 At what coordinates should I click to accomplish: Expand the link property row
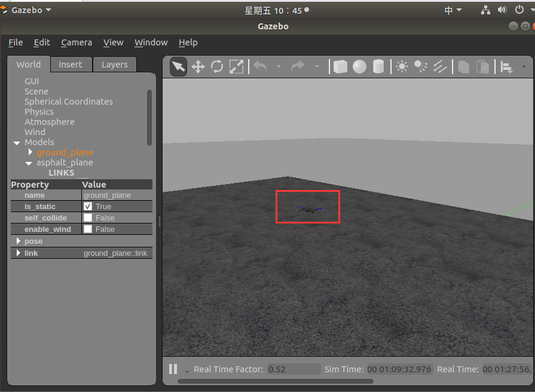pyautogui.click(x=19, y=253)
